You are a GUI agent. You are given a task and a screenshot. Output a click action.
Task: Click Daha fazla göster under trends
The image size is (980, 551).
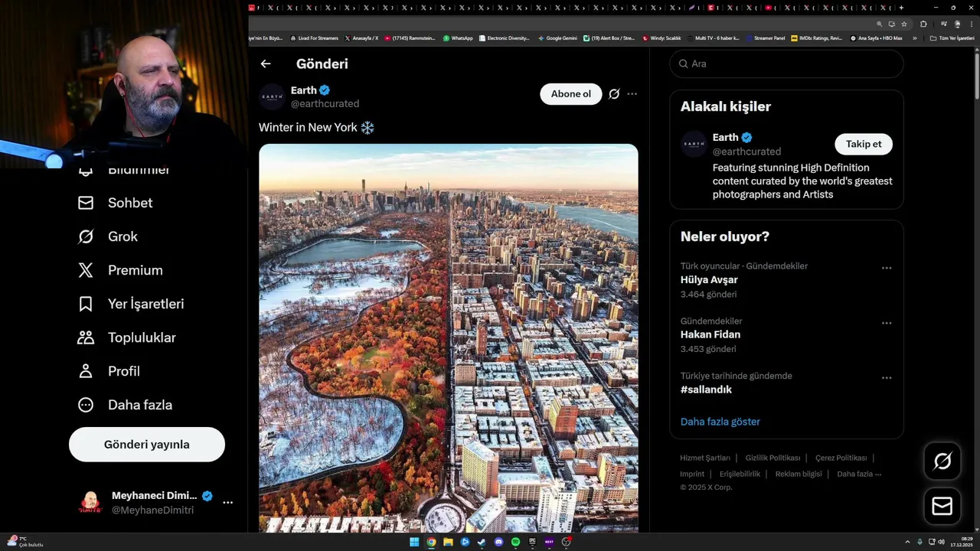pos(720,422)
